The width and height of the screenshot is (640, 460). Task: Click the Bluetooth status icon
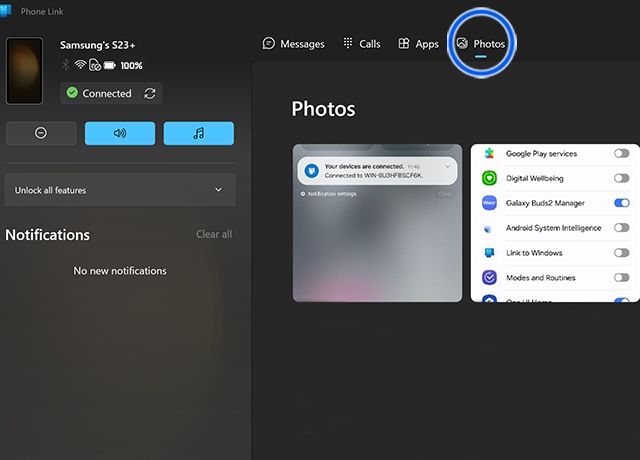(65, 65)
